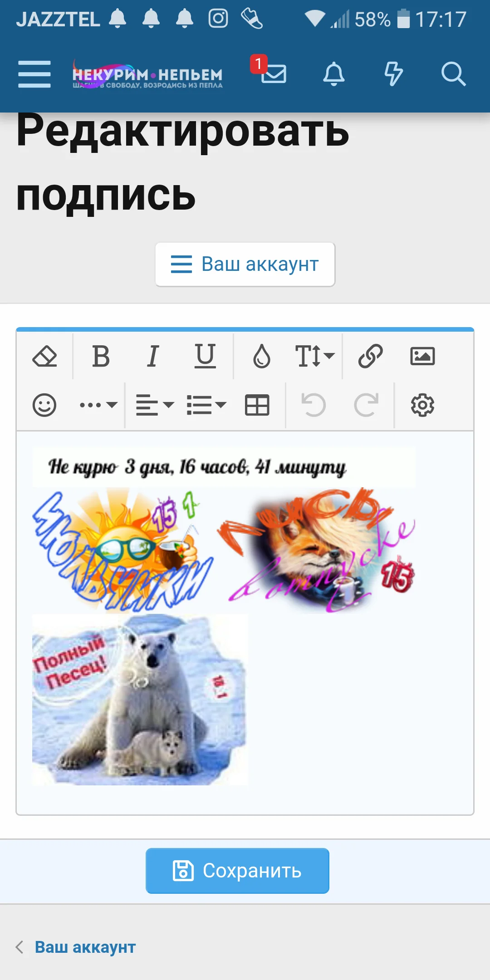Click the Ваш аккаунт menu button

[x=245, y=264]
